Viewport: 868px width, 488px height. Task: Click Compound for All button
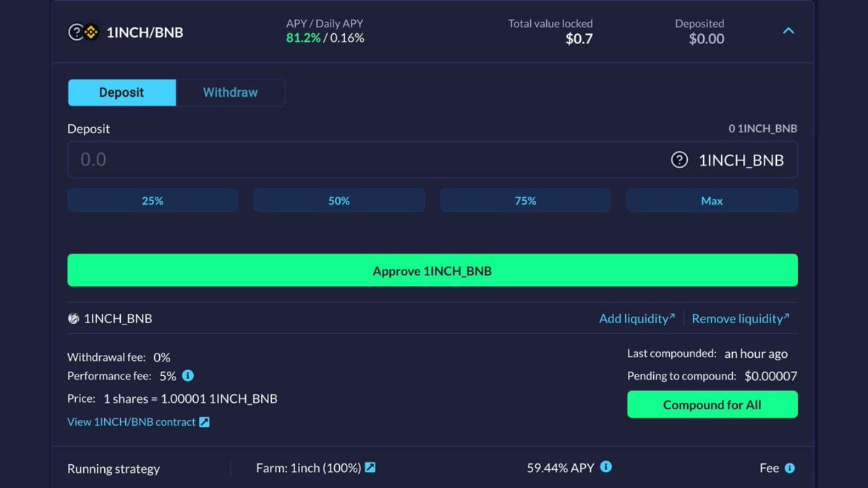click(x=712, y=405)
